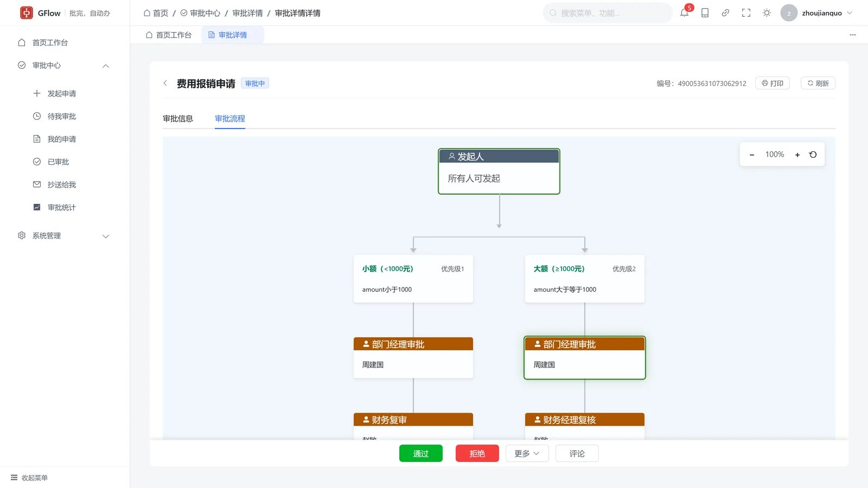Open the zhoujianquo user dropdown
868x488 pixels.
817,13
